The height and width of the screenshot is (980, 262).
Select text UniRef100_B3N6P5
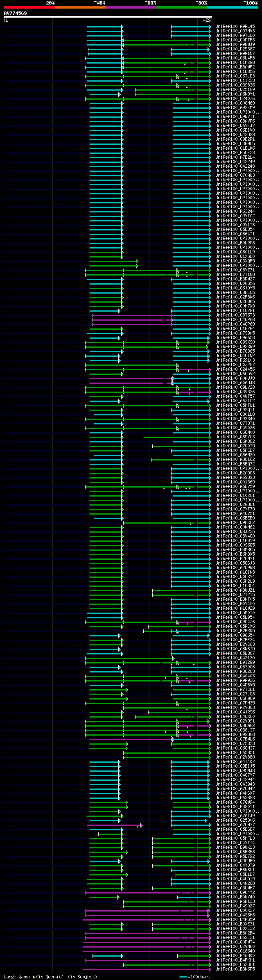click(x=235, y=969)
